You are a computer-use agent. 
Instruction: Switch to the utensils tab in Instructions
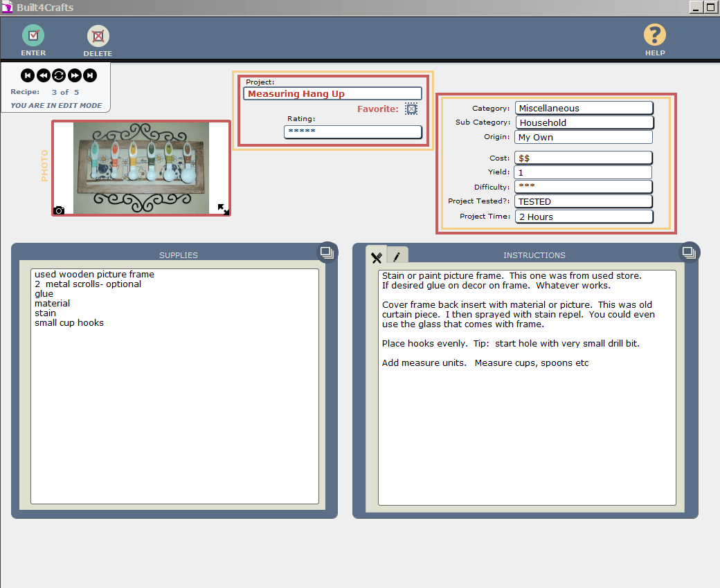pyautogui.click(x=377, y=257)
